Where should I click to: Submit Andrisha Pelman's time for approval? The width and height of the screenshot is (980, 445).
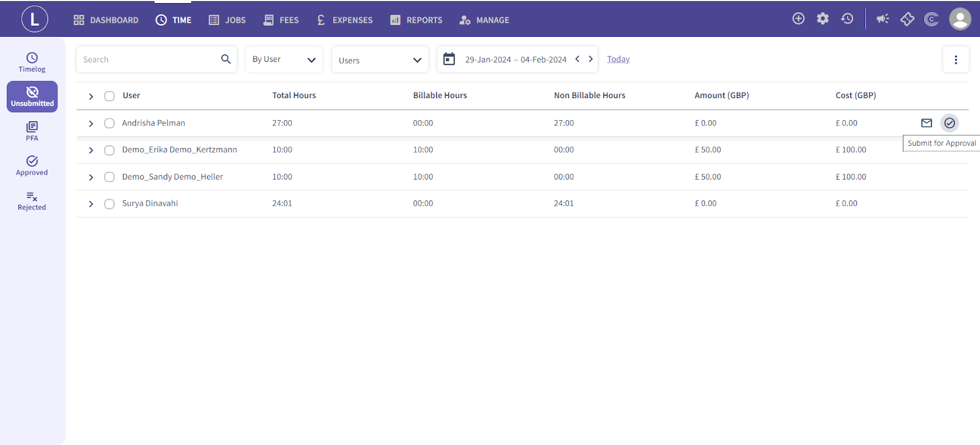[949, 123]
